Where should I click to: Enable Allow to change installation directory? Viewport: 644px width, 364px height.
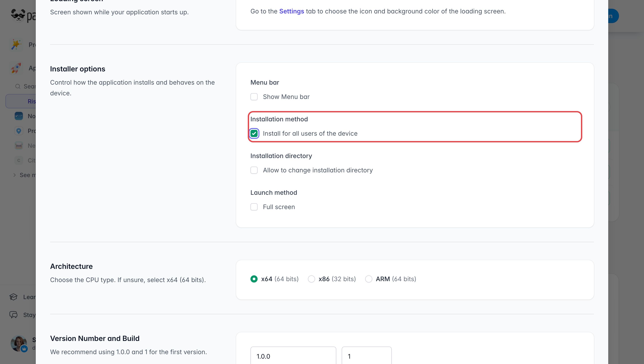pos(254,170)
